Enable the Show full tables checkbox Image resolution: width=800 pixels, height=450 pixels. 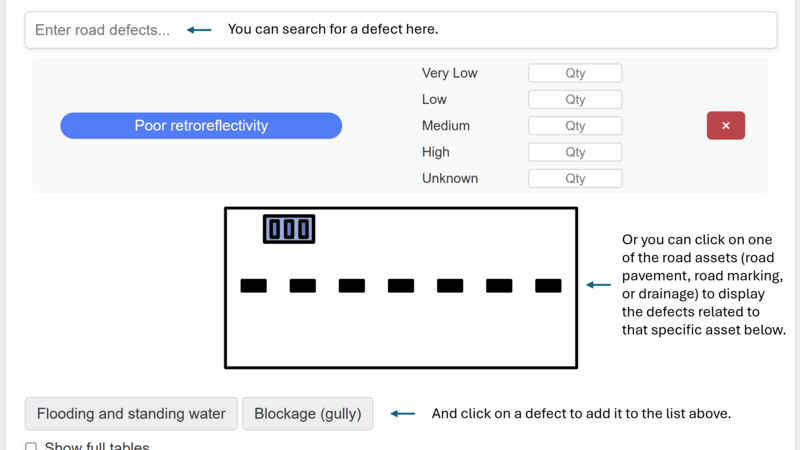pyautogui.click(x=31, y=447)
